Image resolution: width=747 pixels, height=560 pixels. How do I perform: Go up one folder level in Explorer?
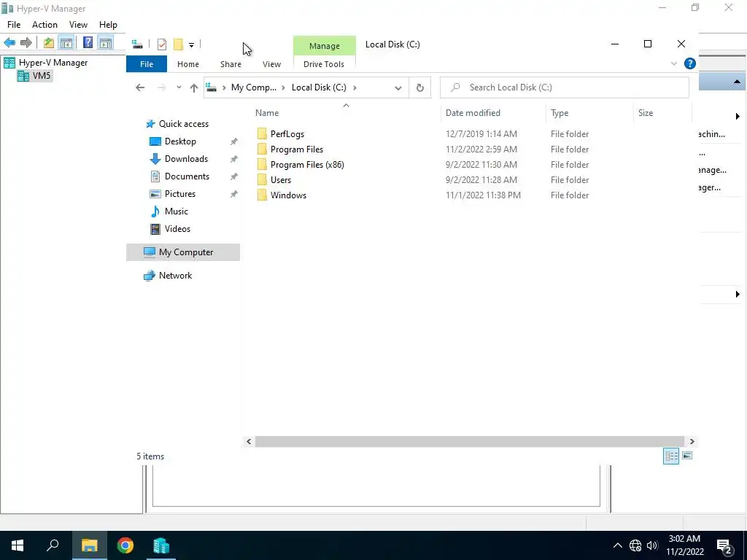pos(194,87)
